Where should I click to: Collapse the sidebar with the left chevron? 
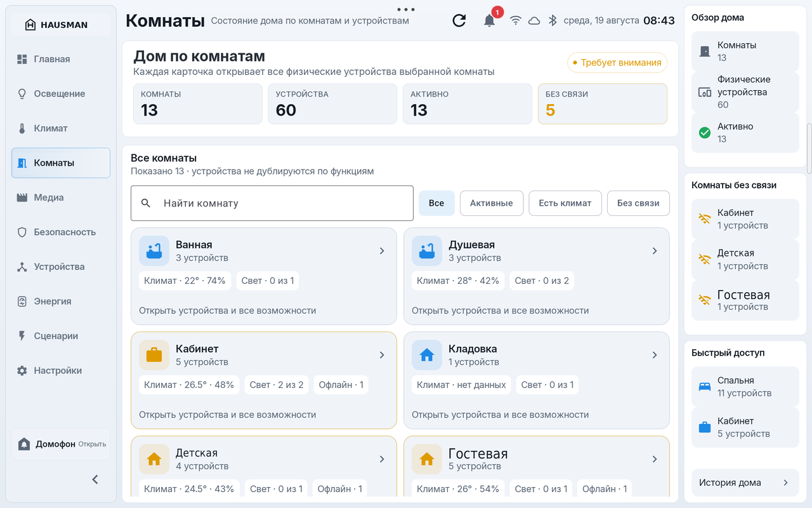[95, 479]
